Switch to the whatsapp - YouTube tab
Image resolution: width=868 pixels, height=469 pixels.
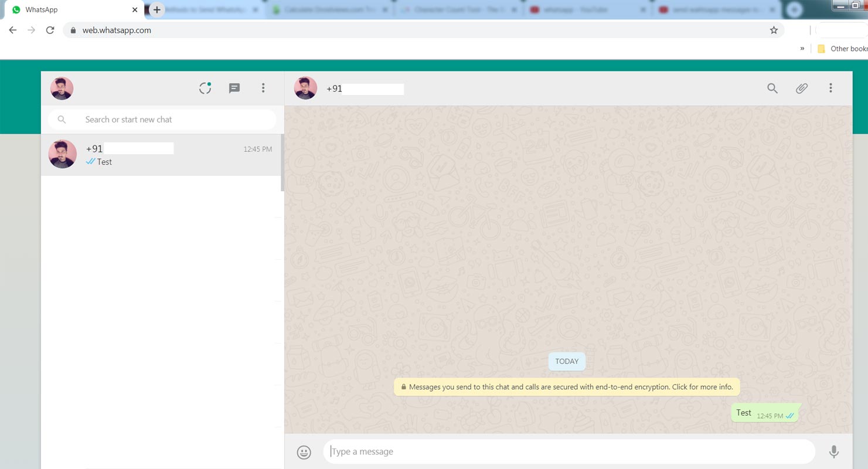pyautogui.click(x=588, y=10)
